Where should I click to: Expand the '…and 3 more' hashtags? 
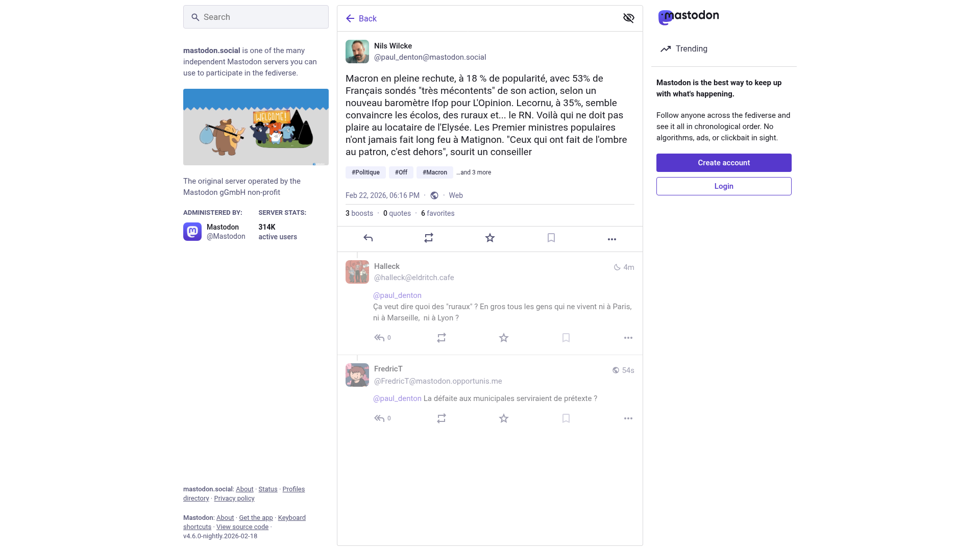(474, 172)
